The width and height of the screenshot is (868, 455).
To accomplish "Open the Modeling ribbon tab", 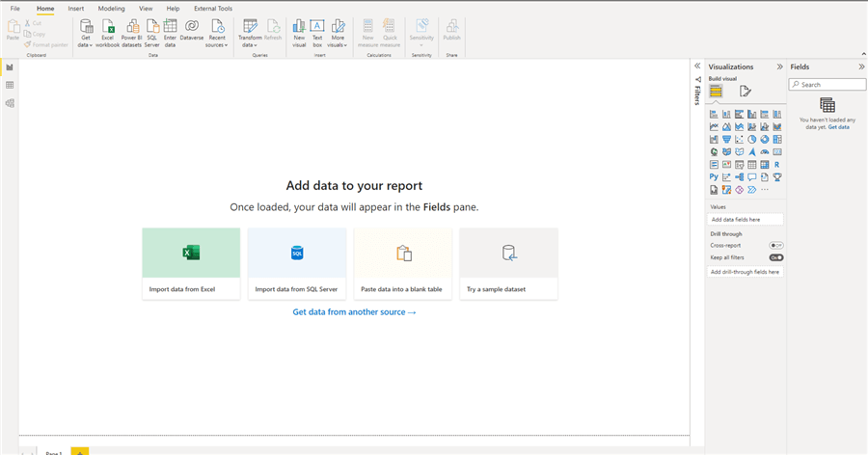I will pyautogui.click(x=111, y=8).
